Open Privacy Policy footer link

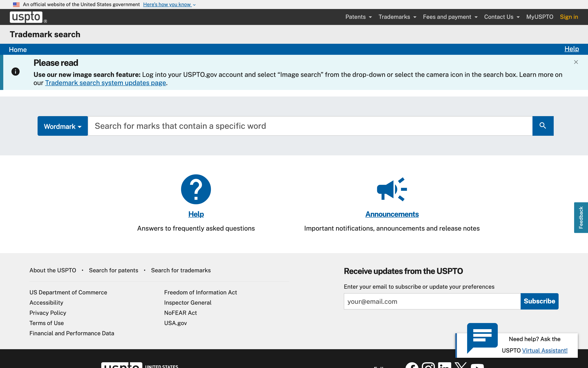pos(48,313)
